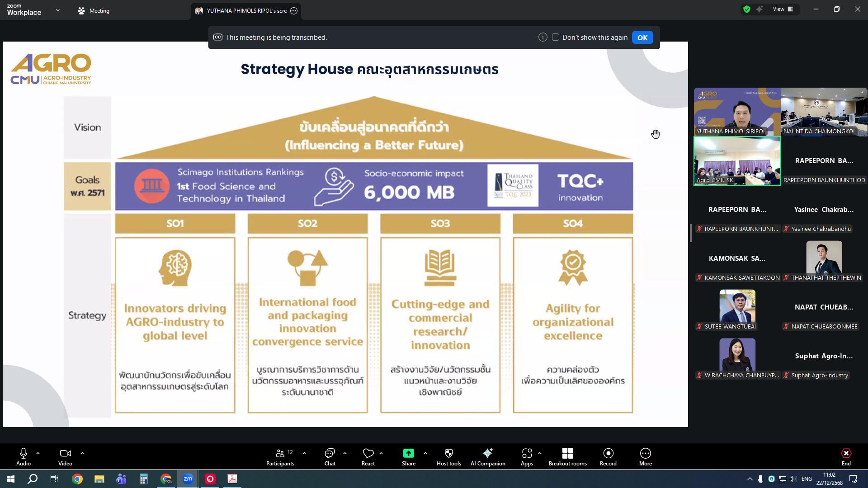Open the View layout menu
Image resolution: width=868 pixels, height=488 pixels.
point(783,9)
